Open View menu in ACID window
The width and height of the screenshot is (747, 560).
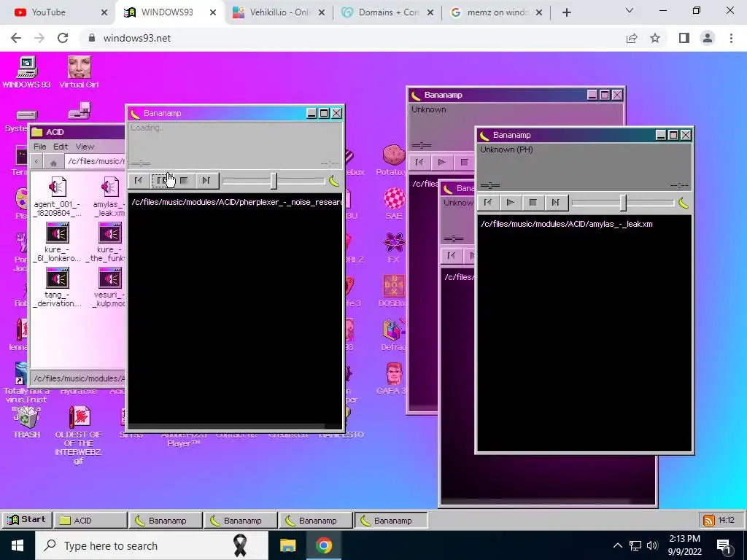[85, 147]
